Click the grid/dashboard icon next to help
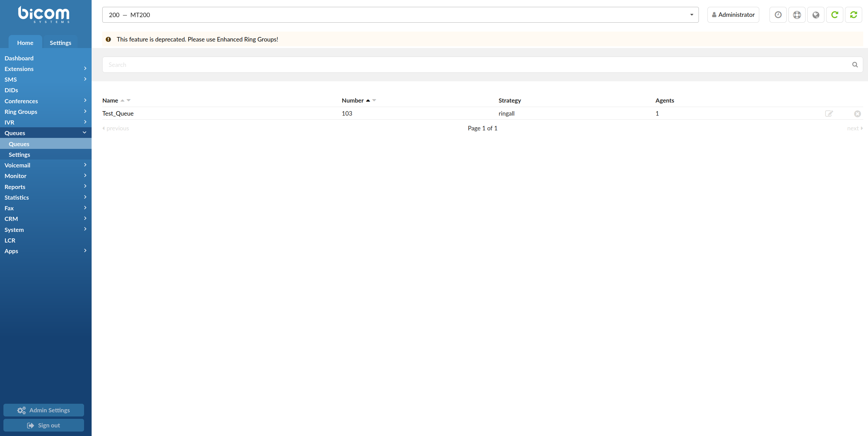This screenshot has width=868, height=436. (816, 14)
